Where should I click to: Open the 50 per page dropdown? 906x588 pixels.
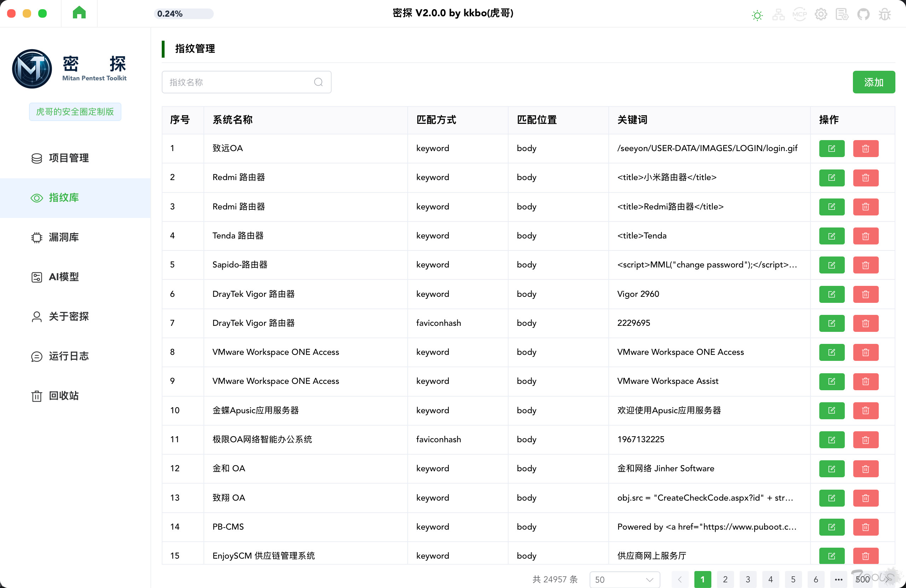pyautogui.click(x=624, y=579)
